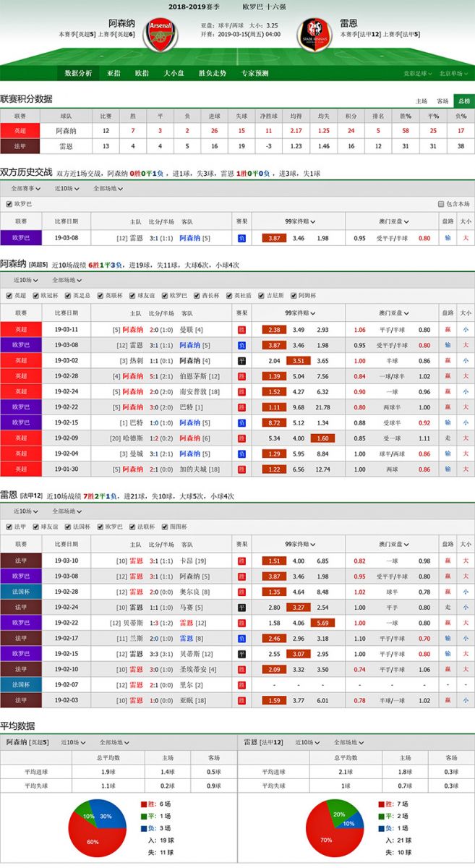Open team link 热刺 in 19-03-02 row
The width and height of the screenshot is (475, 868).
pos(136,360)
